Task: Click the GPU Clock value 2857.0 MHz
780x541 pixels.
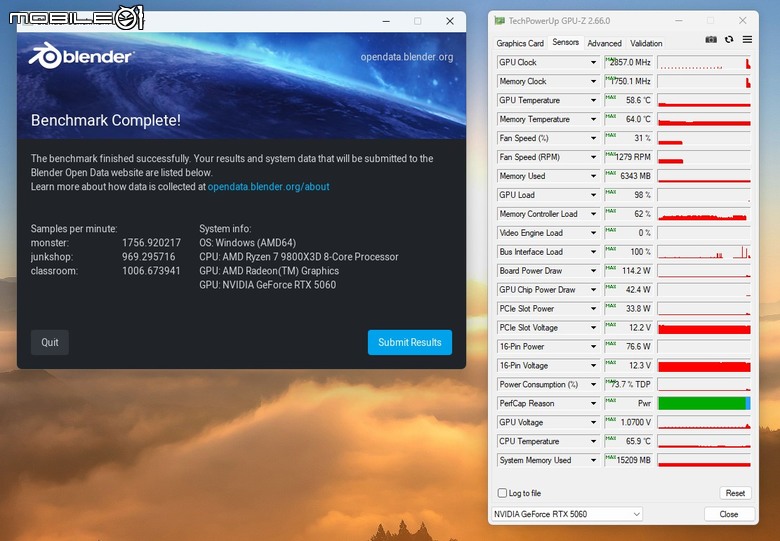Action: click(629, 62)
